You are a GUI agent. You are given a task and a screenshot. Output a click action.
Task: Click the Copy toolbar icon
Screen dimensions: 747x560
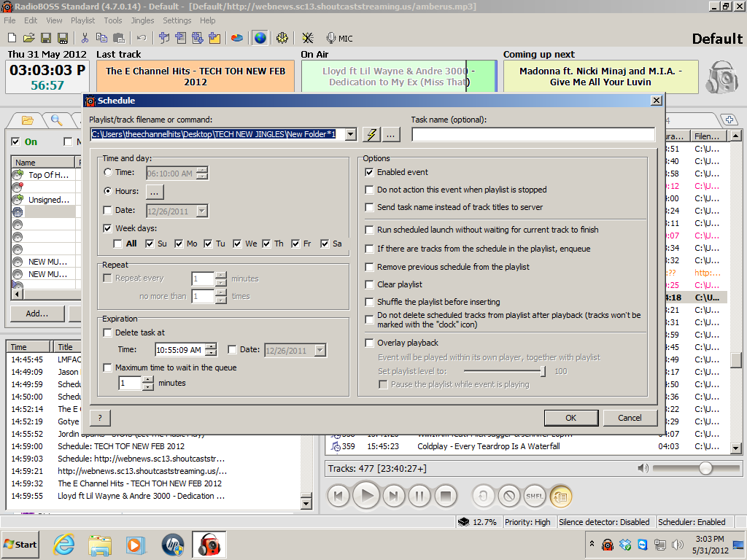point(101,38)
